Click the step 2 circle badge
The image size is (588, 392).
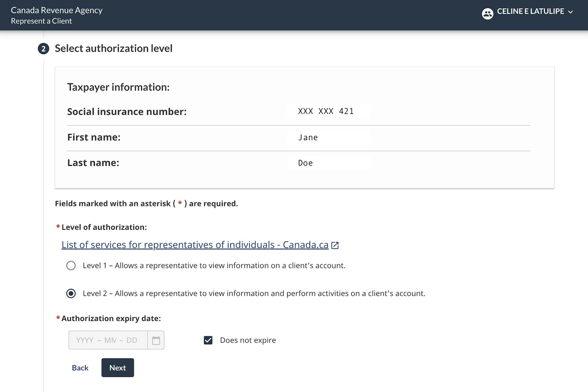tap(43, 49)
